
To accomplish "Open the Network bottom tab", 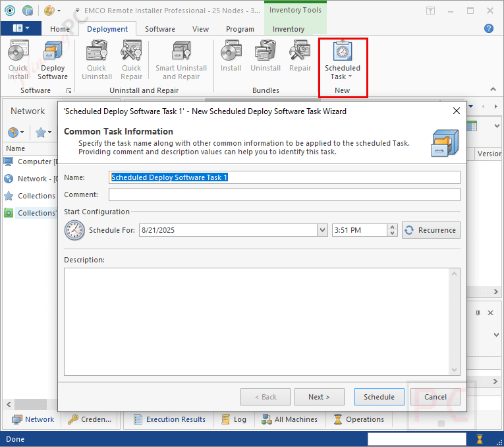I will (x=33, y=419).
